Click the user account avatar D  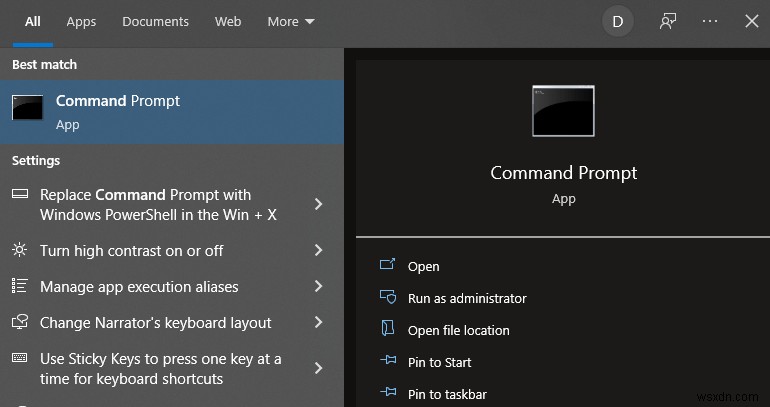click(618, 21)
